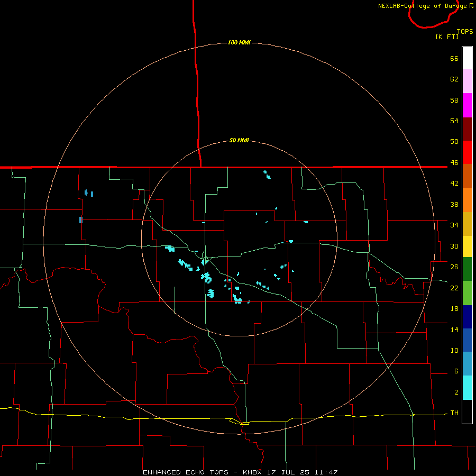Image resolution: width=476 pixels, height=476 pixels.
Task: Click the 34 value on the scale
Action: 454,225
